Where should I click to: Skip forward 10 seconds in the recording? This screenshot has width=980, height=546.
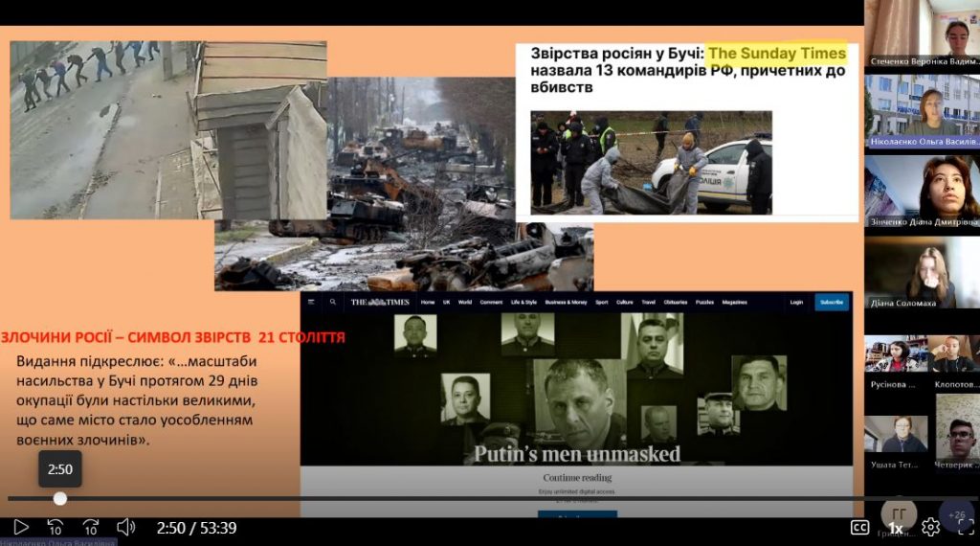[x=91, y=527]
